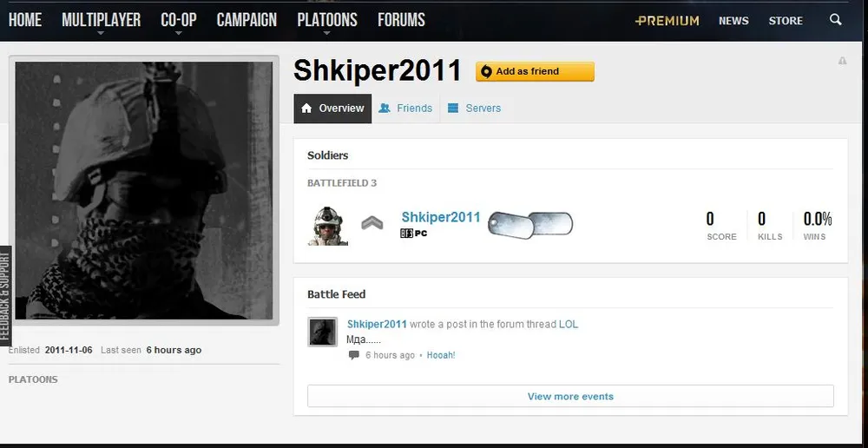Click the report warning triangle icon
Screen dimensions: 868x448
click(843, 61)
